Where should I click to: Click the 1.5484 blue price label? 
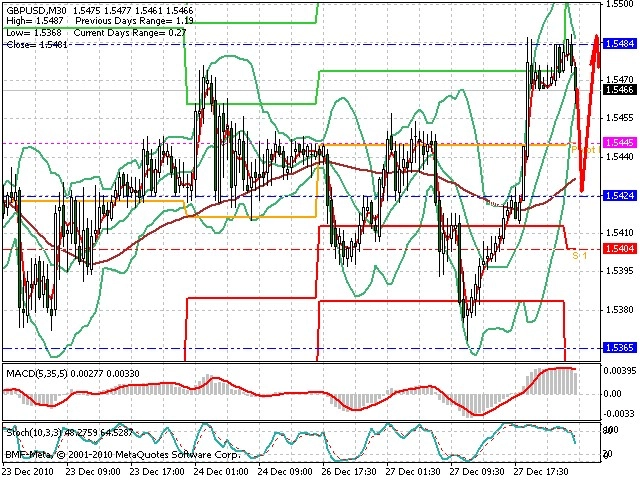[x=620, y=44]
